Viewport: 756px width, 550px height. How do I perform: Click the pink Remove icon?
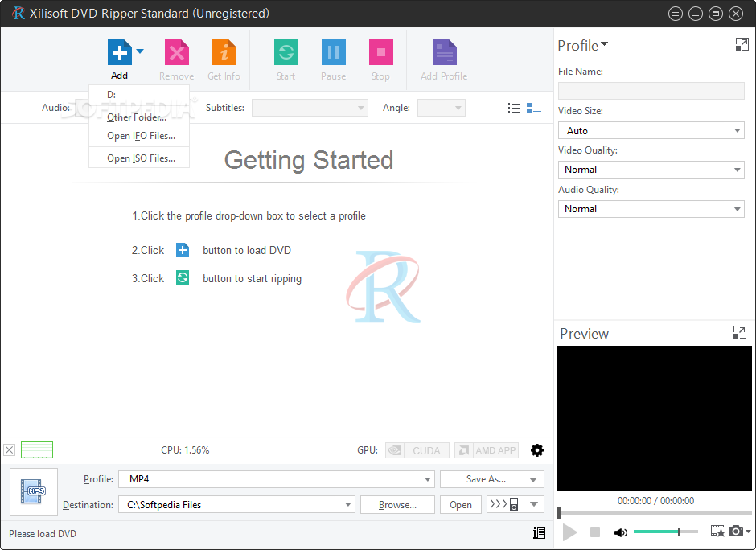pyautogui.click(x=176, y=52)
